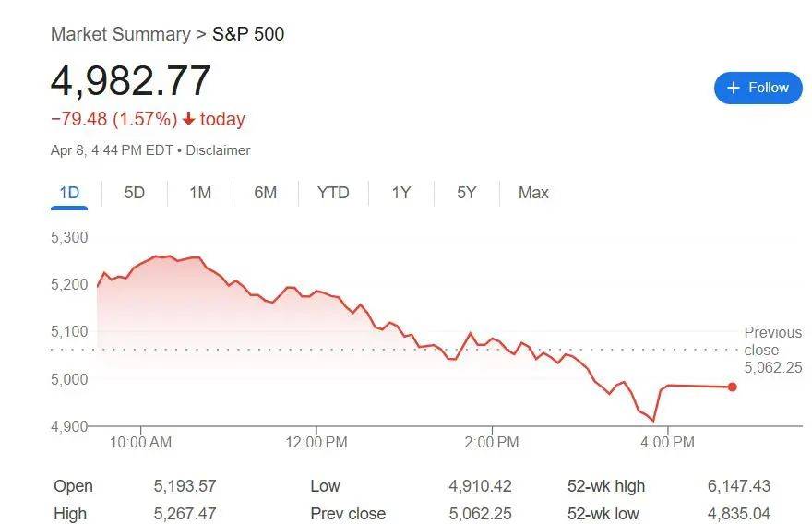The width and height of the screenshot is (812, 524).
Task: View the 1Y chart range
Action: [x=400, y=193]
